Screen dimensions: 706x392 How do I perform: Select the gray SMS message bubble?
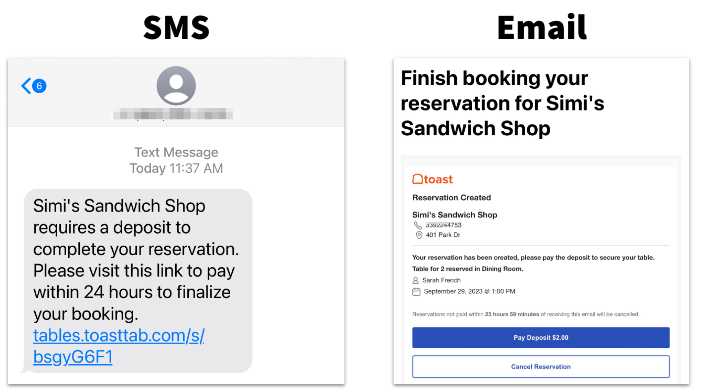(x=138, y=281)
